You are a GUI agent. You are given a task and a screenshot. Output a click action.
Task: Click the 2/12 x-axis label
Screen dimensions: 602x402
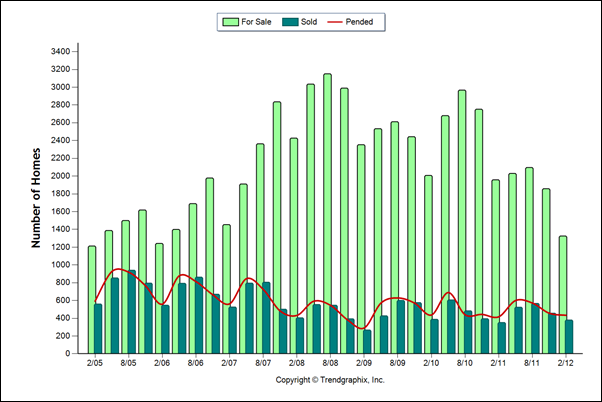pyautogui.click(x=566, y=363)
